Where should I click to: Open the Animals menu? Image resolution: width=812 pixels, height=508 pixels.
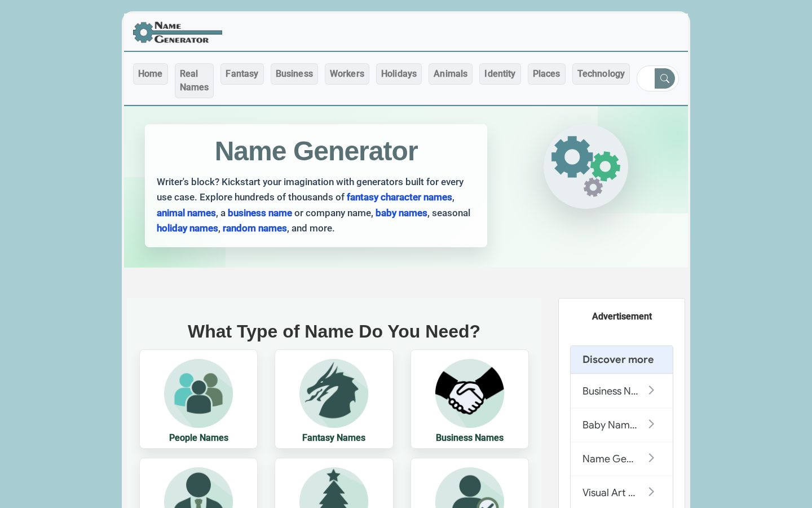(451, 74)
